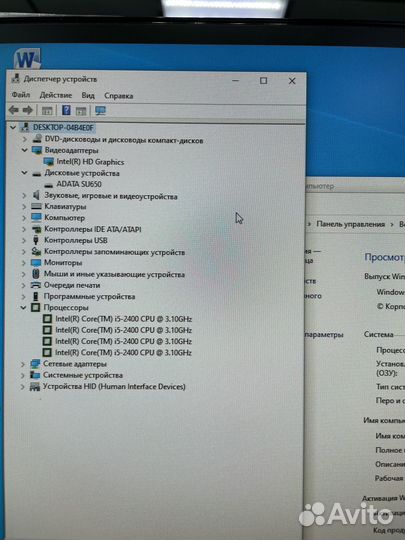Screen dimensions: 405x540
Task: Click the DESKTOP-04B4E0F computer icon
Action: pos(25,127)
